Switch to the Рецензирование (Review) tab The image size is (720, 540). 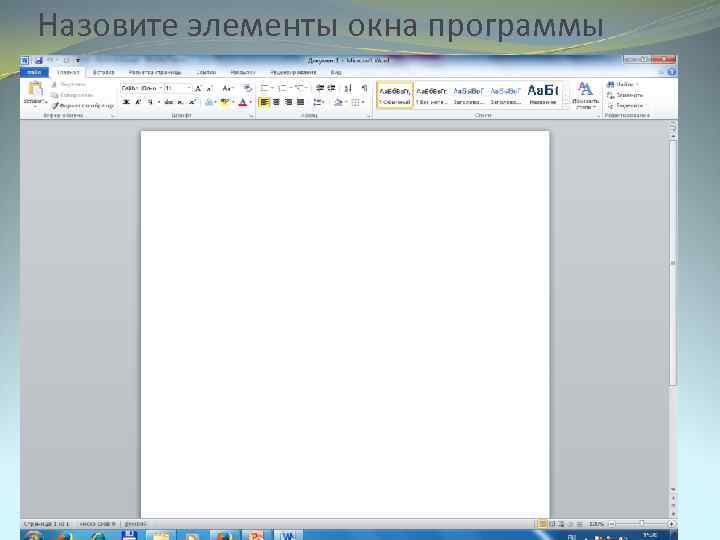click(293, 72)
